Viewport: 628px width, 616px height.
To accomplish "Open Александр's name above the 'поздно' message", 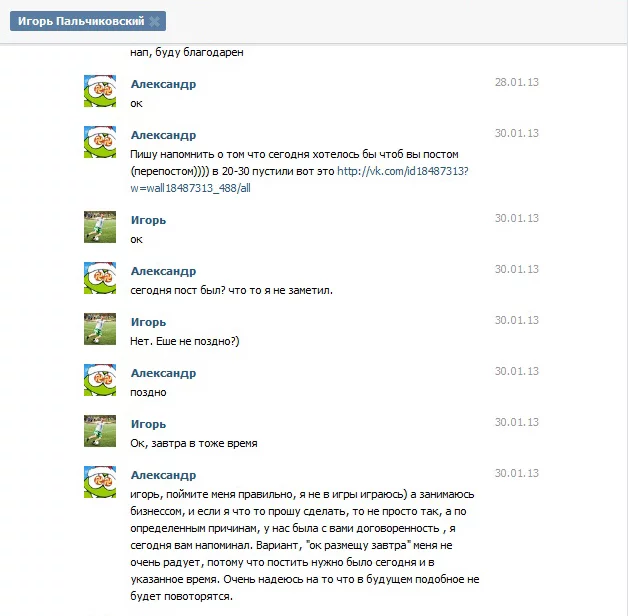I will click(x=163, y=373).
